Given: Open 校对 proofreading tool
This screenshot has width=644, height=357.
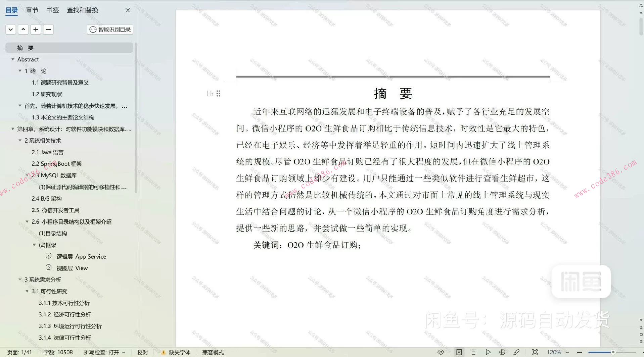Looking at the screenshot, I should (142, 352).
